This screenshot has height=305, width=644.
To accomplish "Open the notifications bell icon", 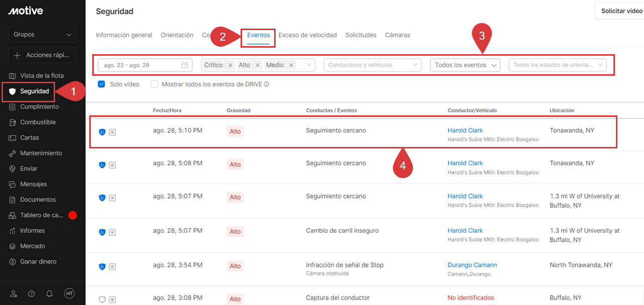I will (50, 293).
